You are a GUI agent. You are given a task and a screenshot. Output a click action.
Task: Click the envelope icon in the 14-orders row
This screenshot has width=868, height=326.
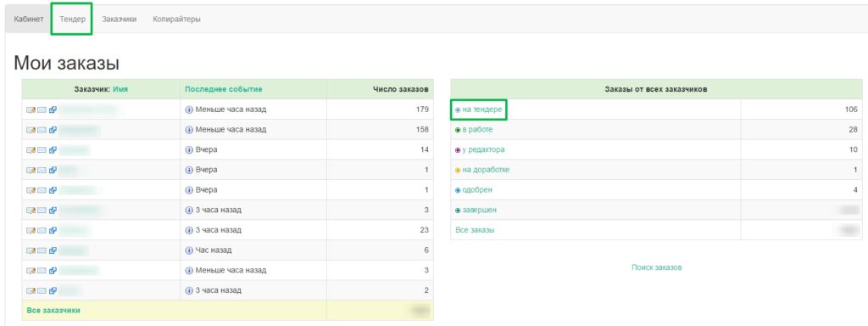(42, 149)
